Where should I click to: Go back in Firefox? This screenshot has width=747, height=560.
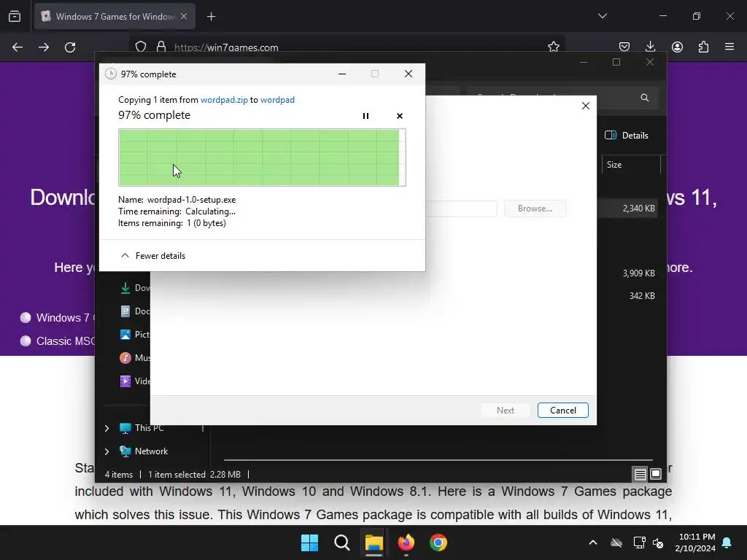18,47
